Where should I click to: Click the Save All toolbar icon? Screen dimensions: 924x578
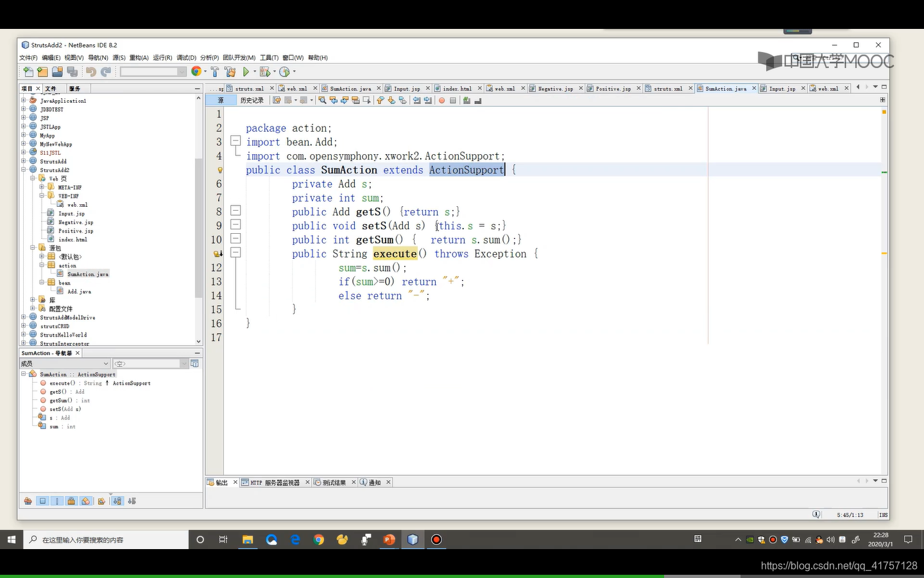point(73,72)
